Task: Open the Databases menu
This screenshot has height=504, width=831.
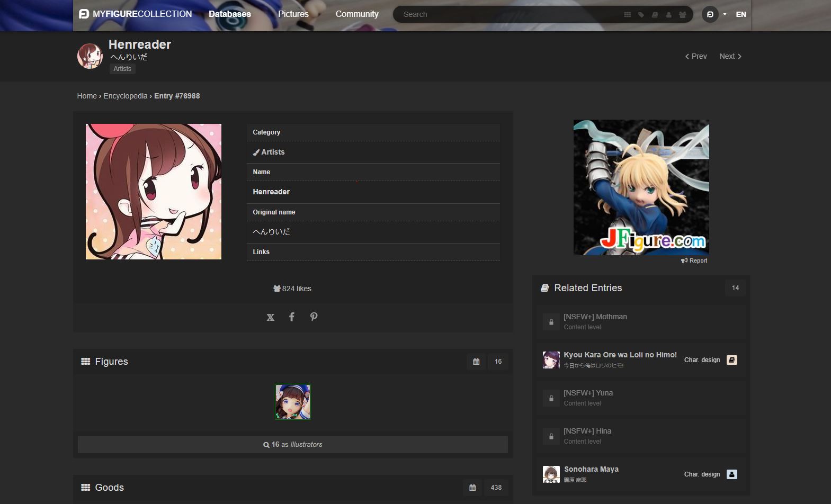Action: click(230, 14)
